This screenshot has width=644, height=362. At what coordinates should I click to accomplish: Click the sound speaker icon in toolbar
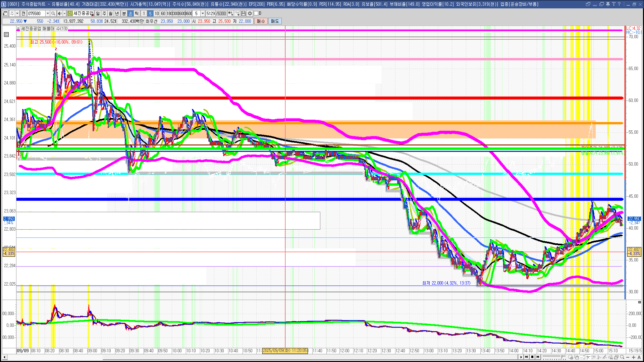(x=59, y=13)
